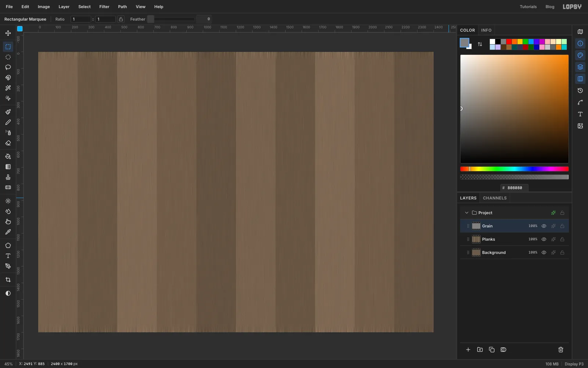588x368 pixels.
Task: Select the Gradient tool
Action: point(8,167)
